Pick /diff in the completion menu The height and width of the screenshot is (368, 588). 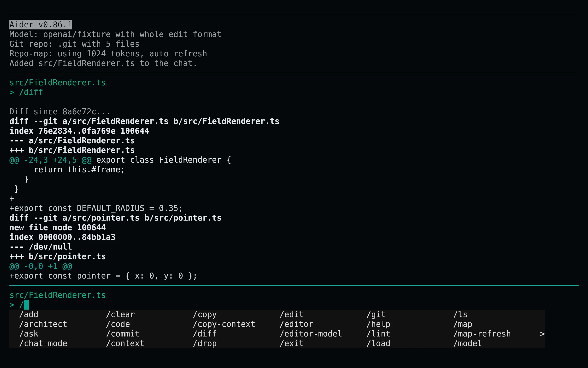click(x=205, y=334)
